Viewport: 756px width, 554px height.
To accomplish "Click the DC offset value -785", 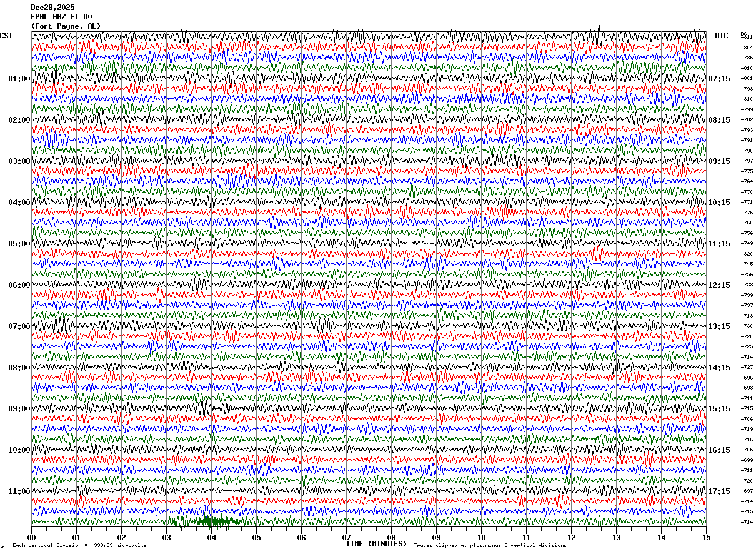I will 747,58.
